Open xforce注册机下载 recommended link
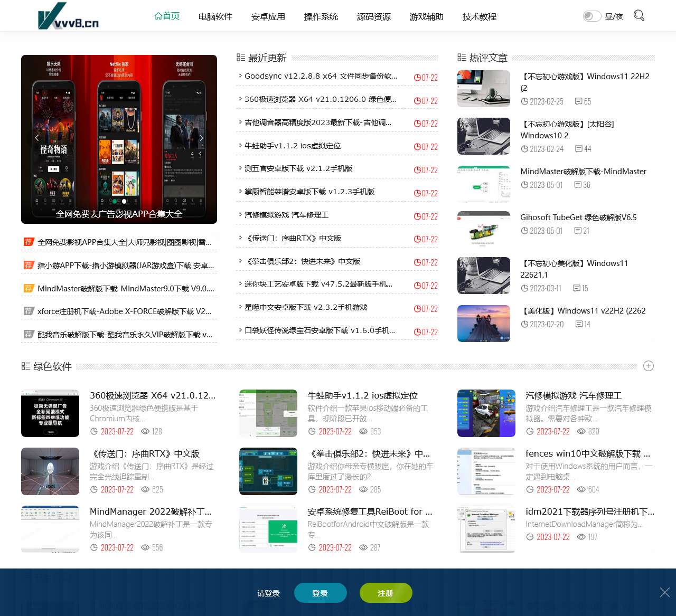This screenshot has width=676, height=616. pos(124,311)
